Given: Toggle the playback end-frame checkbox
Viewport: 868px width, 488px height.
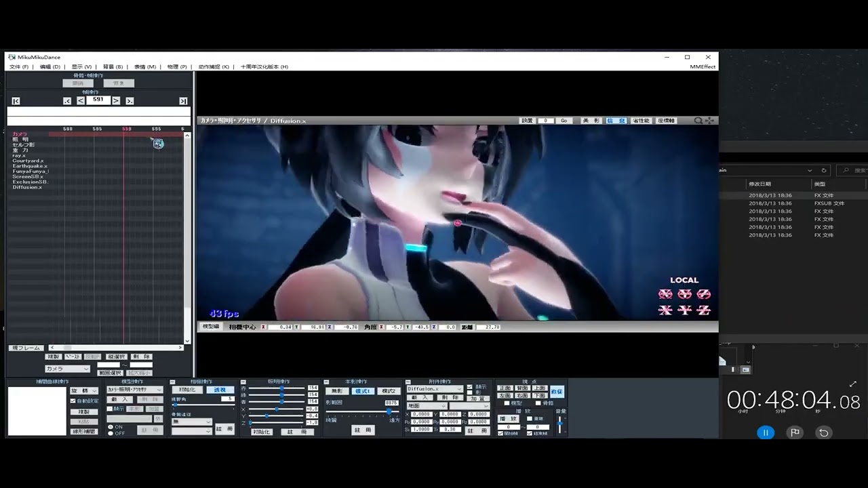Looking at the screenshot, I should point(530,434).
